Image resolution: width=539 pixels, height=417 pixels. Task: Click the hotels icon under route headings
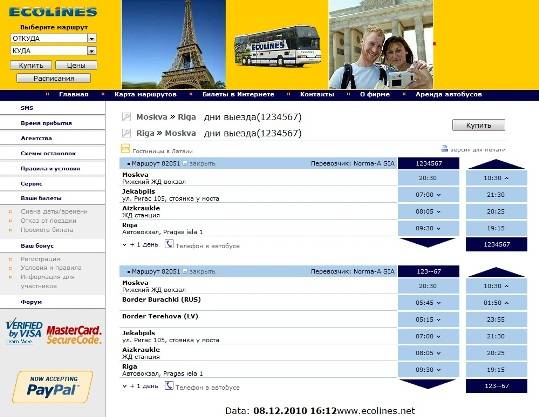(125, 149)
